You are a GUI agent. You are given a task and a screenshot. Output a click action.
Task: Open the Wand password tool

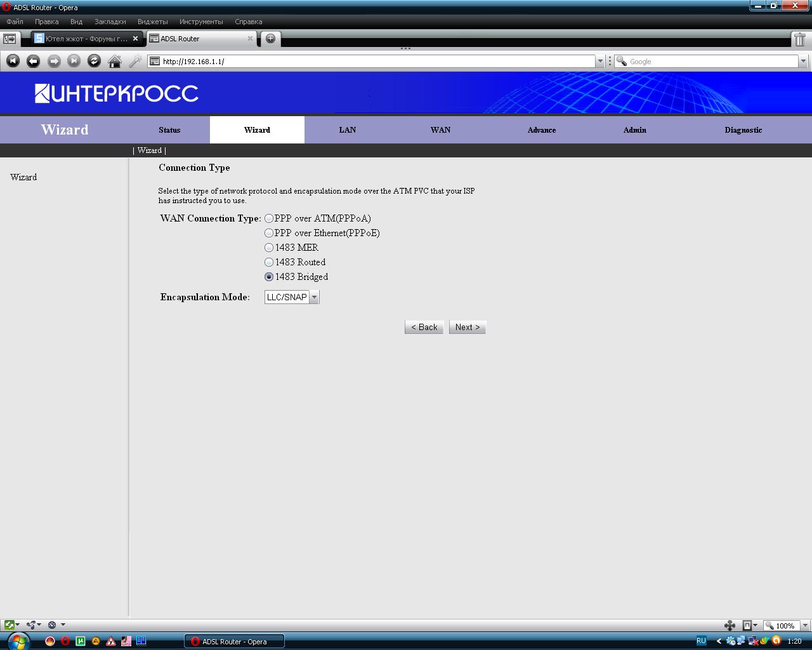pos(135,61)
